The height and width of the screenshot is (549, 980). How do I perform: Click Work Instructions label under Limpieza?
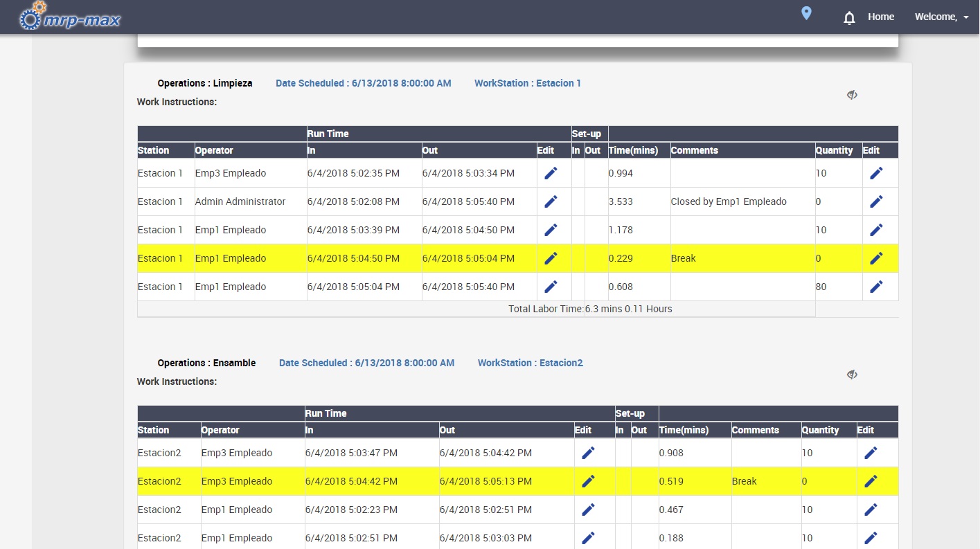click(x=177, y=102)
